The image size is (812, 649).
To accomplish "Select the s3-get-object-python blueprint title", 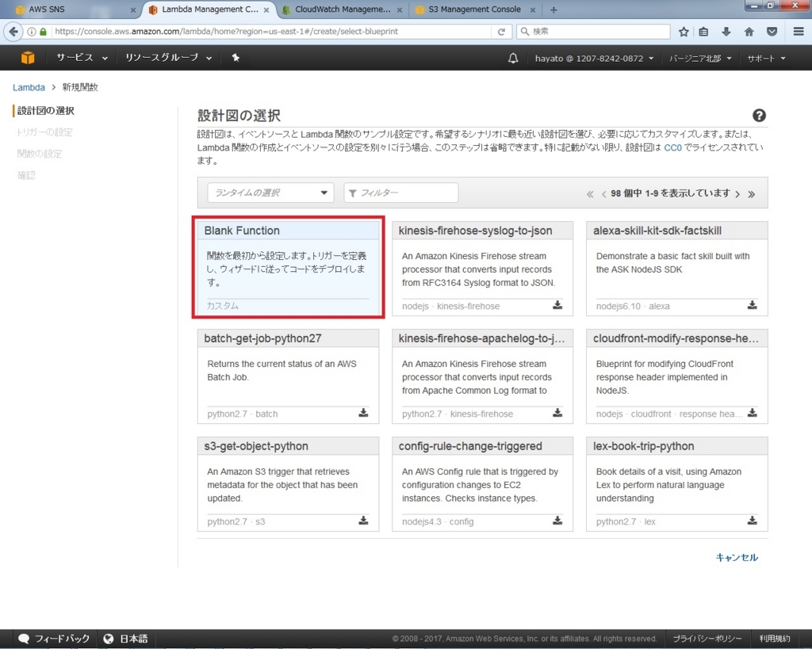I will 256,446.
